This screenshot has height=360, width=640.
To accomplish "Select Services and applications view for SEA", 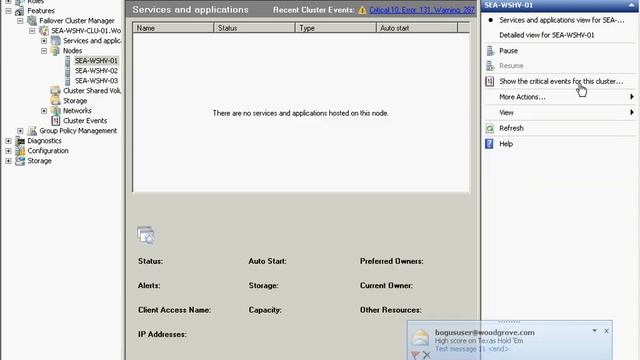I will click(562, 20).
